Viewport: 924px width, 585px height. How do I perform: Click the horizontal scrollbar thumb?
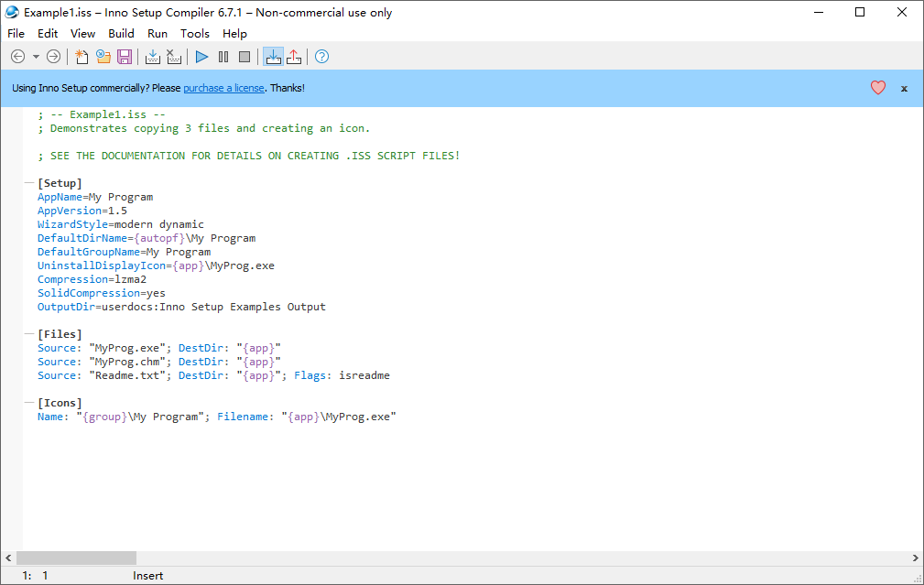[76, 558]
